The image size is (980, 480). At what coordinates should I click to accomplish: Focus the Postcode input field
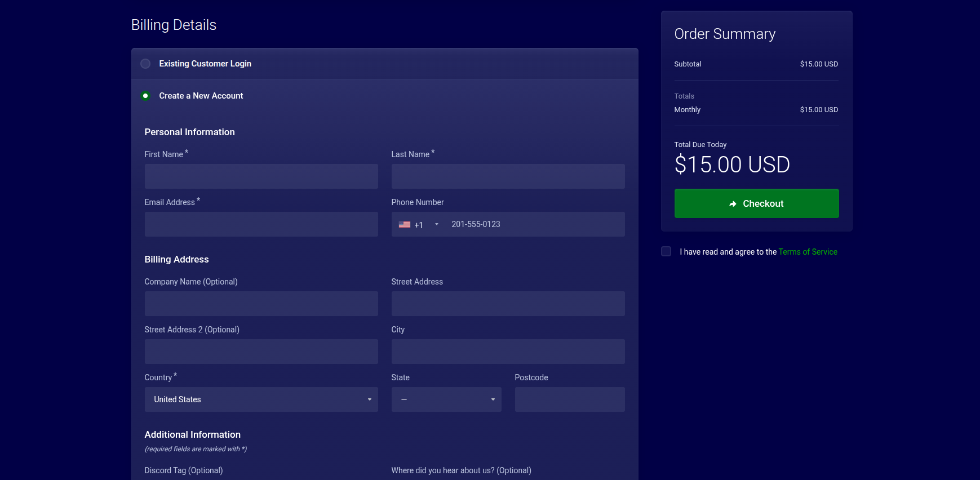570,399
